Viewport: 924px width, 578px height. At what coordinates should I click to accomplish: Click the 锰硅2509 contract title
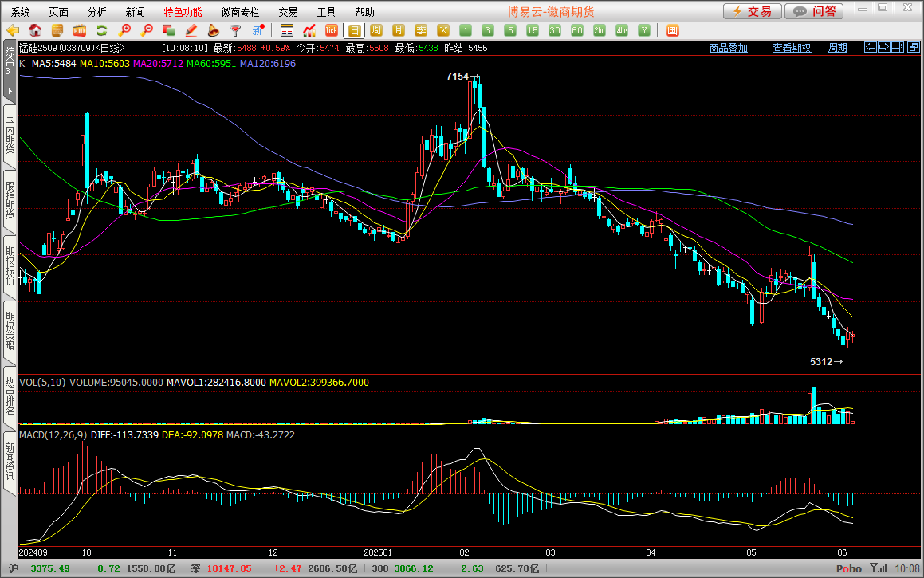pos(39,48)
